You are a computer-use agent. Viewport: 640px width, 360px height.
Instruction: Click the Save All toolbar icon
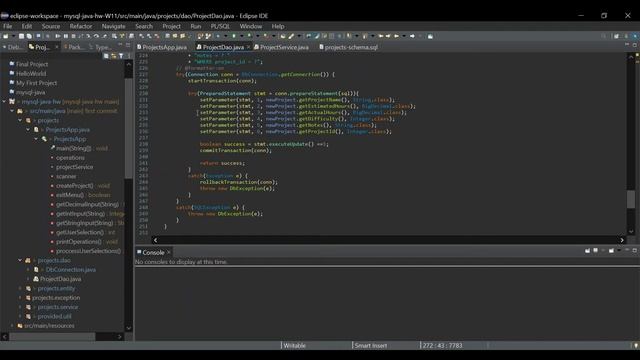(x=29, y=36)
